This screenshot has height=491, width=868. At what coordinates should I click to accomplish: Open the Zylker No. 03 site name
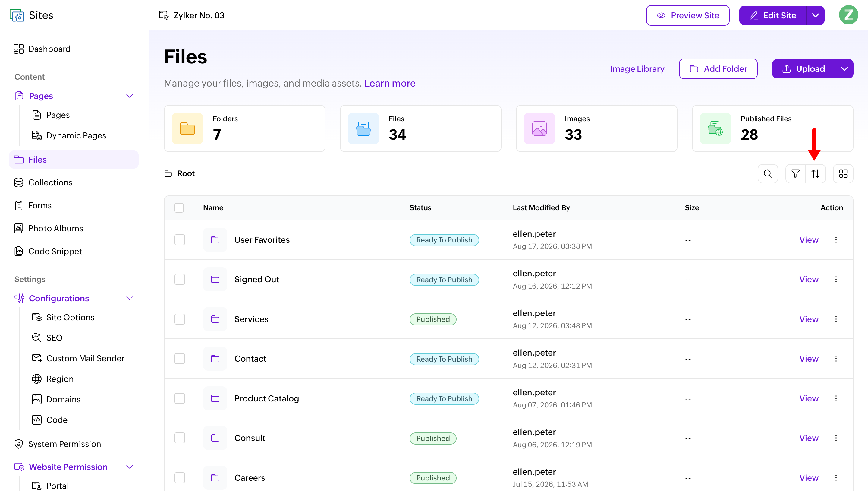pos(199,15)
